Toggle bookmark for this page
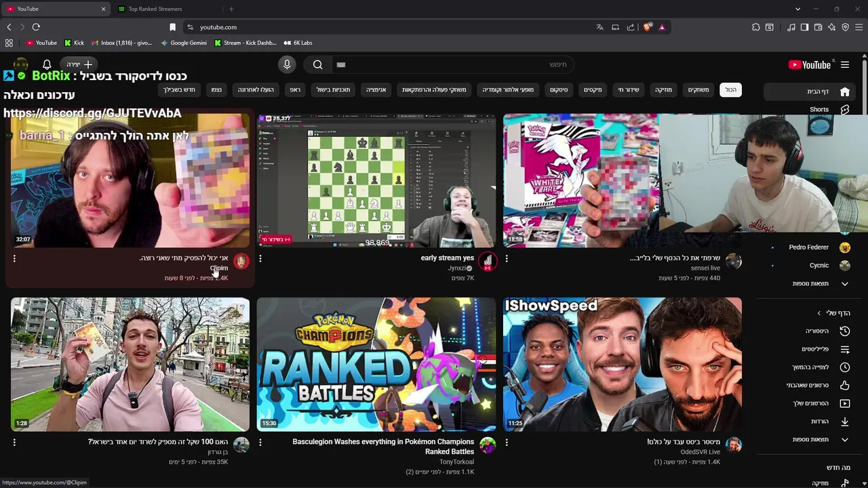868x488 pixels. point(172,27)
